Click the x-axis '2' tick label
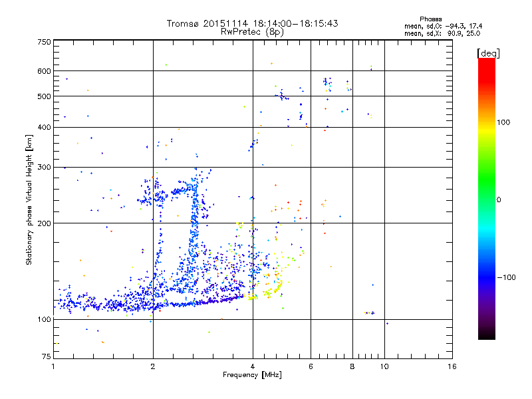This screenshot has width=532, height=399. pyautogui.click(x=153, y=366)
